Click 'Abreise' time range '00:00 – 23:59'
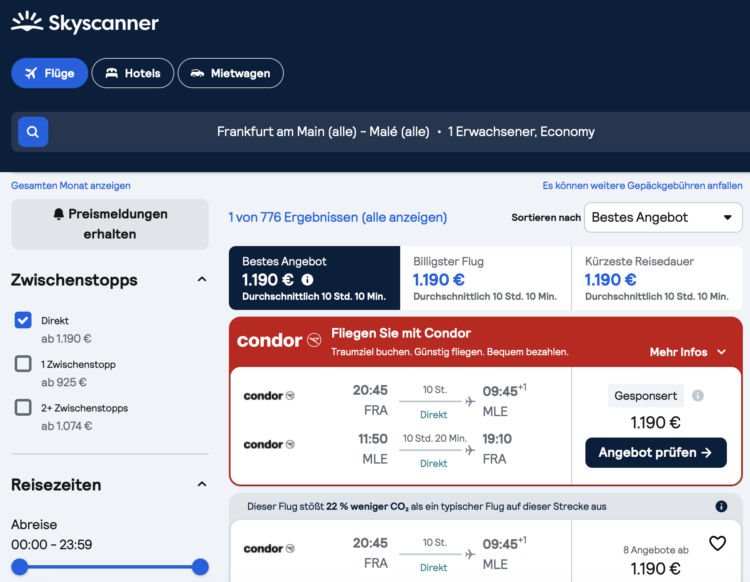This screenshot has width=750, height=582. click(52, 544)
